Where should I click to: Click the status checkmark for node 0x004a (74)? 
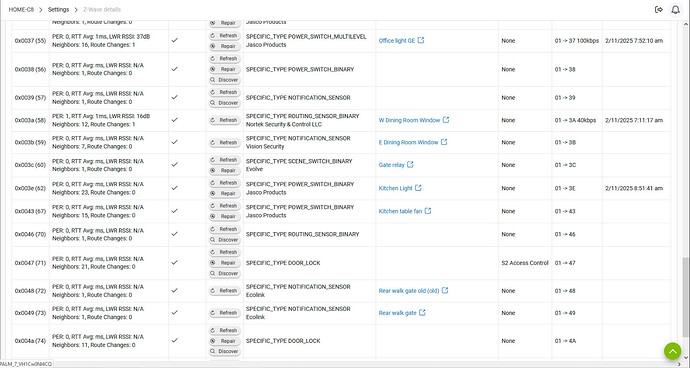(x=175, y=340)
